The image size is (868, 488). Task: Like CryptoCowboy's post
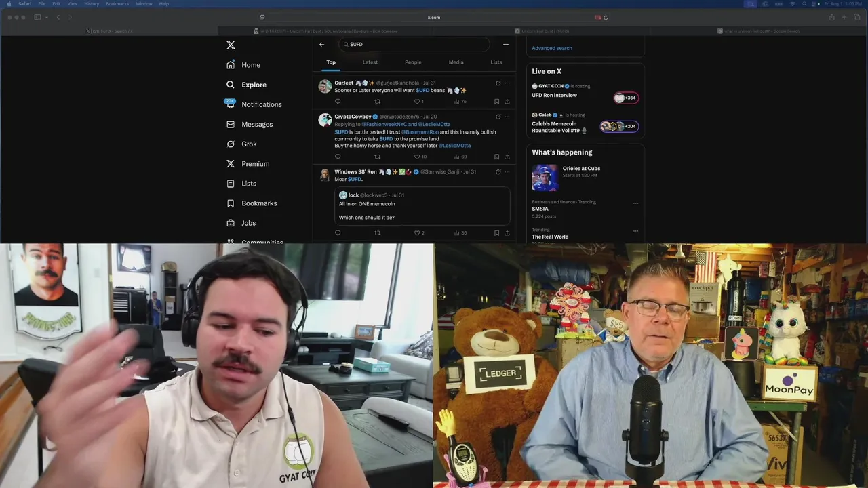[417, 157]
